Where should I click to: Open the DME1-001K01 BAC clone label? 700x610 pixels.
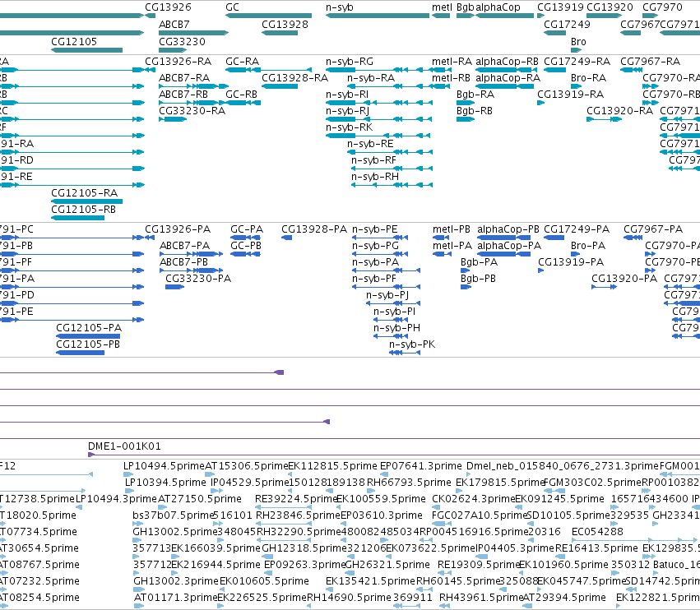124,446
